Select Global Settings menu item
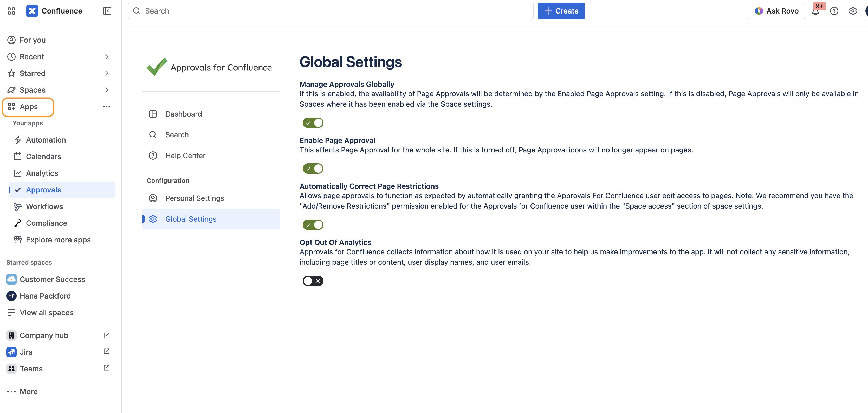This screenshot has width=868, height=413. click(x=211, y=219)
